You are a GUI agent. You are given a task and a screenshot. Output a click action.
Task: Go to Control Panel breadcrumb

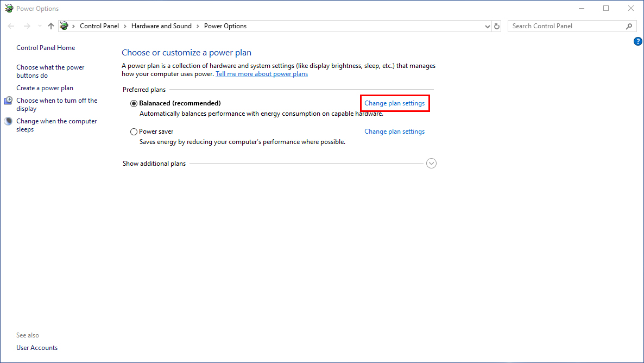pyautogui.click(x=99, y=26)
